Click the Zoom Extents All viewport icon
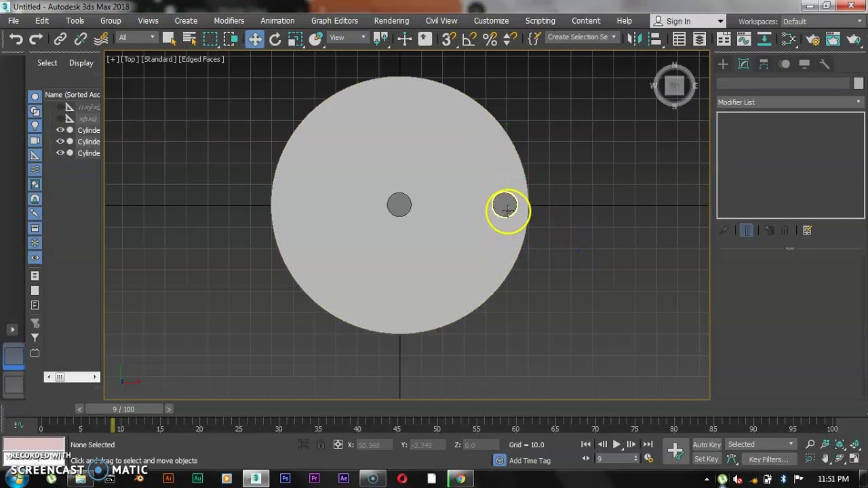 [x=855, y=445]
